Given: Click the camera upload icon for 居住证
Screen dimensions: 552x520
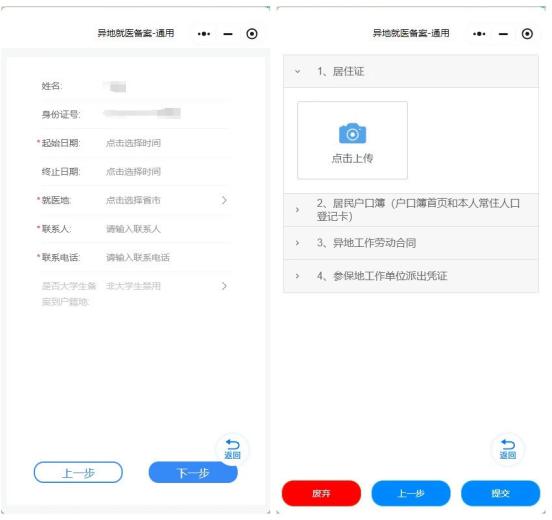Looking at the screenshot, I should pyautogui.click(x=352, y=134).
